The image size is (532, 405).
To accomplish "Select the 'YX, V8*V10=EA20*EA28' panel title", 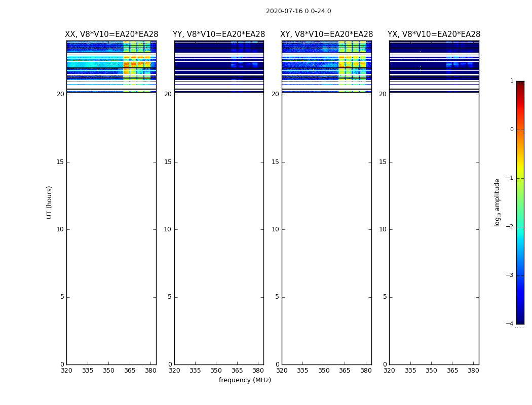I will pos(434,34).
